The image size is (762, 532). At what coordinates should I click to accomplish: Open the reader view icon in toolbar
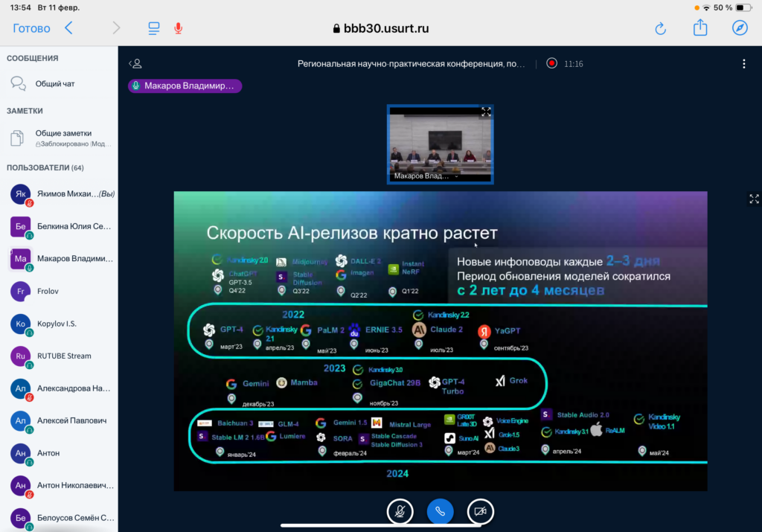point(153,28)
